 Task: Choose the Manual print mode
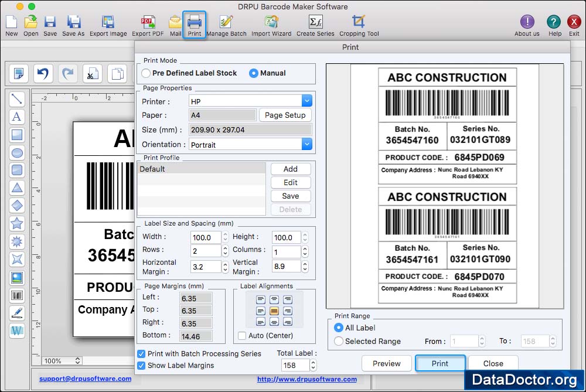(x=253, y=73)
